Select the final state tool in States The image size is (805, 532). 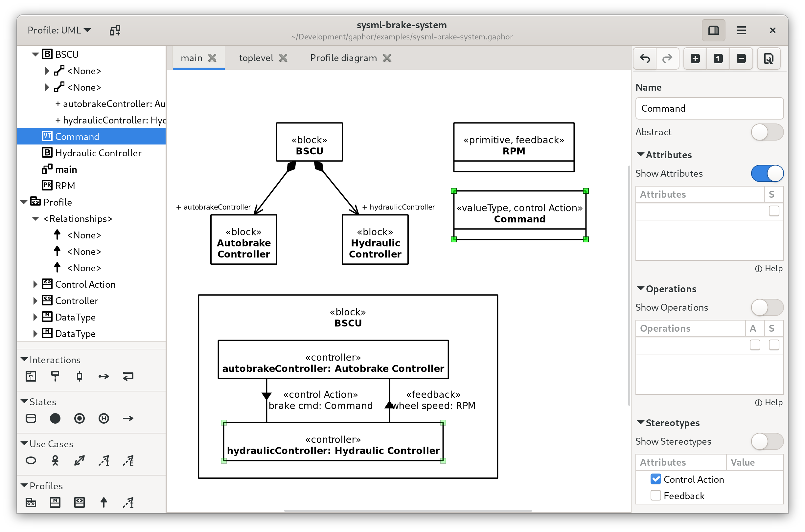[x=80, y=418]
